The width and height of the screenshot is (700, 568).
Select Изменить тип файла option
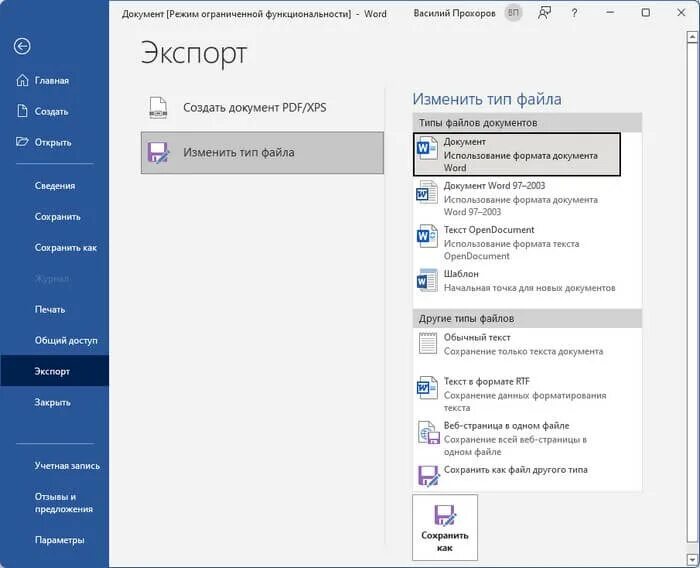pos(262,152)
